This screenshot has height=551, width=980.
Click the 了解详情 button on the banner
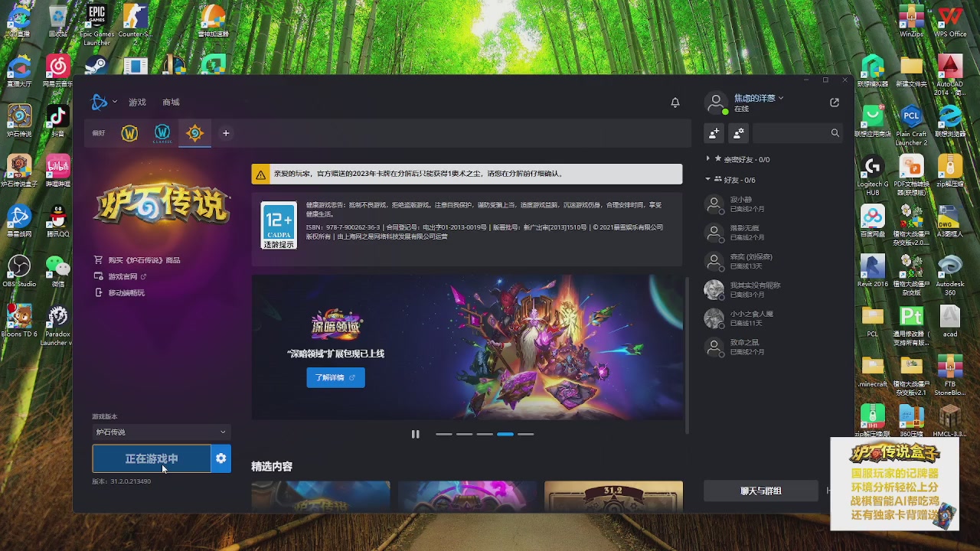[x=335, y=377]
